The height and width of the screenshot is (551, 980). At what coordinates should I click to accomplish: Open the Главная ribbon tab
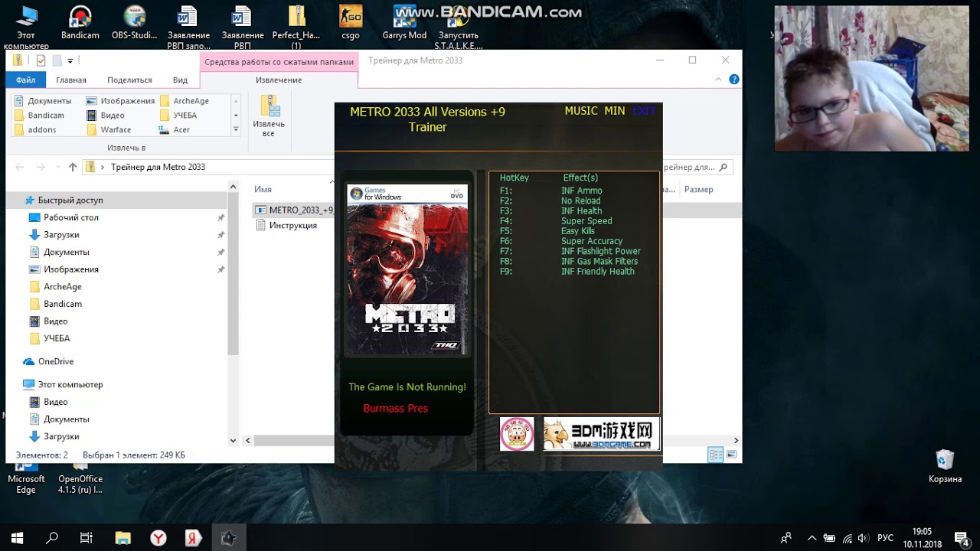click(x=71, y=80)
